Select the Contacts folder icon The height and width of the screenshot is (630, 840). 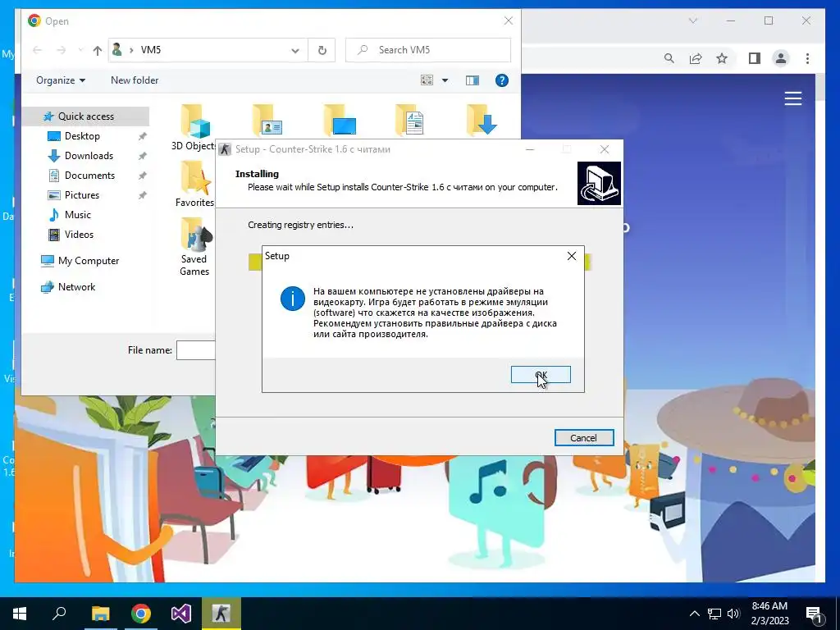[x=267, y=120]
